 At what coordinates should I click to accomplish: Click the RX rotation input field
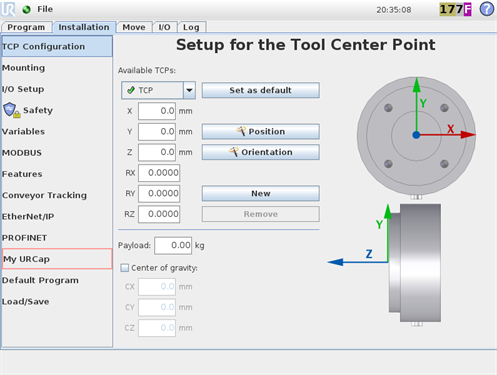click(x=159, y=173)
